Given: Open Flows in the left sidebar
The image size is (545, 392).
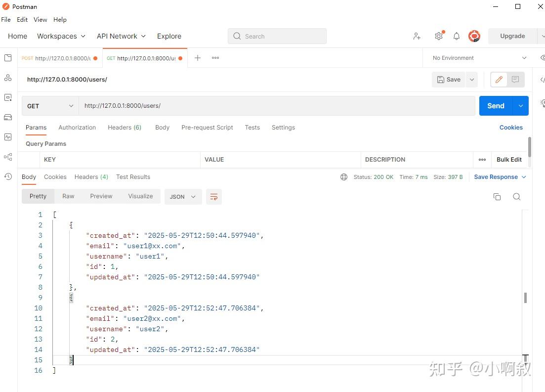Looking at the screenshot, I should pyautogui.click(x=8, y=157).
